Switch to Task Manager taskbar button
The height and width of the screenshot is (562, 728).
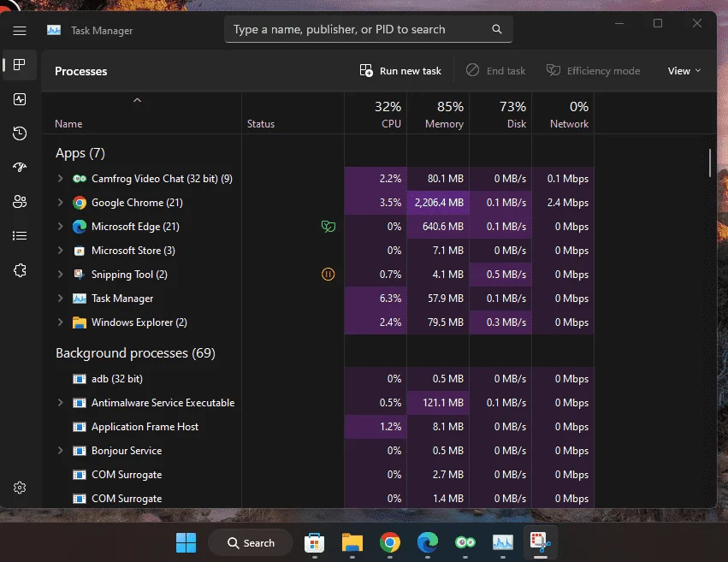[503, 542]
